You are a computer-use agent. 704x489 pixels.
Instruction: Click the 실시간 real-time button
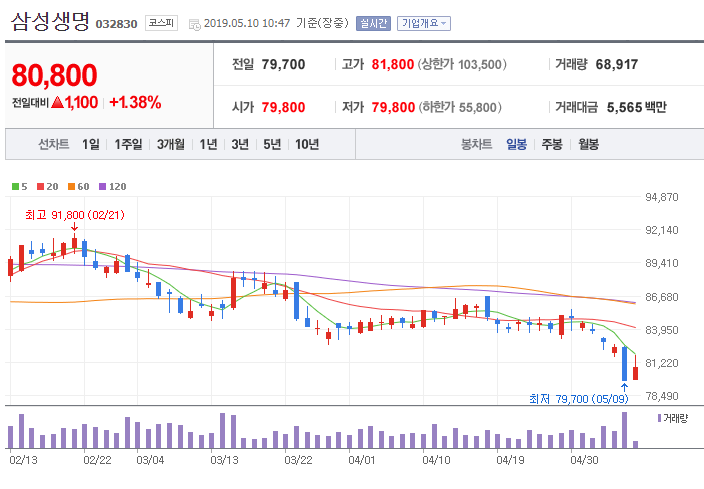[373, 23]
